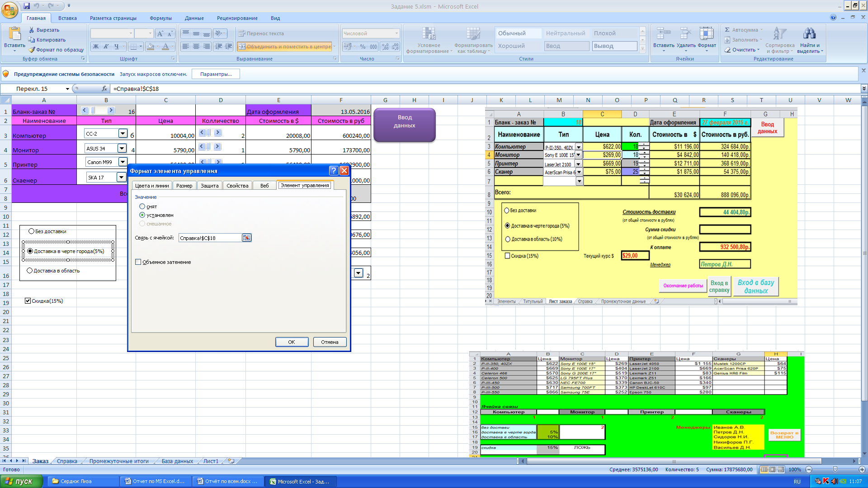Click the cell range selector icon in dialog
The image size is (868, 488).
[246, 238]
